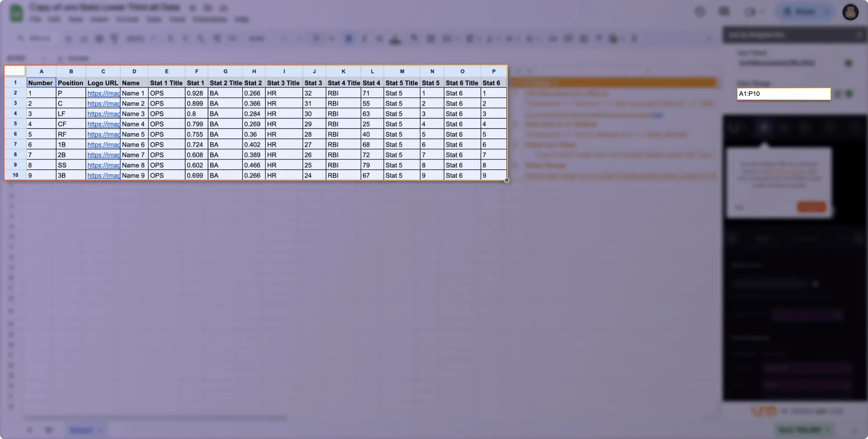This screenshot has height=439, width=868.
Task: Select the cell containing 0.928
Action: (197, 93)
